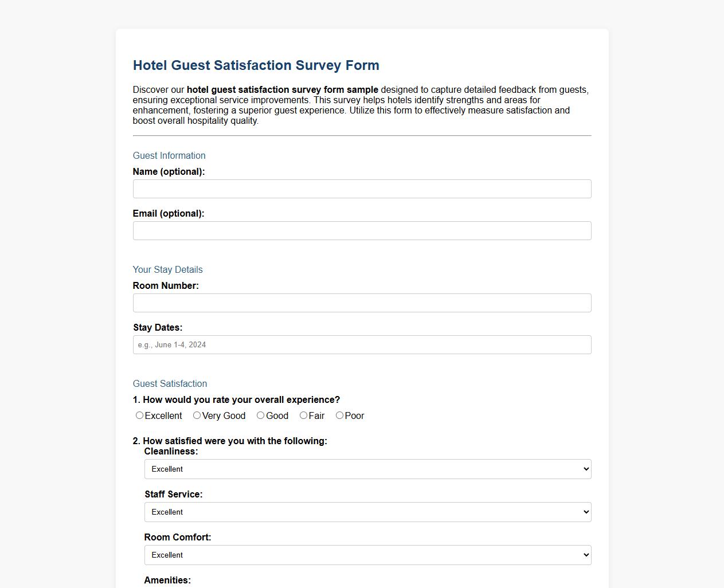Click the Guest Information section heading
Screen dimensions: 724x588
(x=169, y=155)
